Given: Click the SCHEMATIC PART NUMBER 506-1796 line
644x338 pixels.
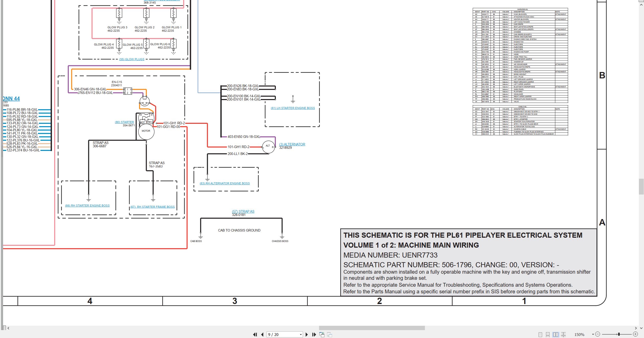Looking at the screenshot, I should (x=451, y=265).
